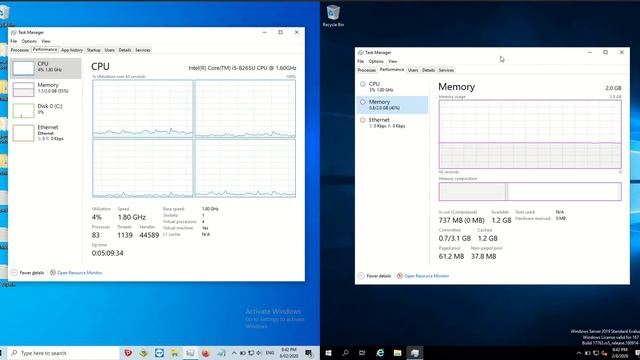Click the memory usage graph

tap(530, 134)
